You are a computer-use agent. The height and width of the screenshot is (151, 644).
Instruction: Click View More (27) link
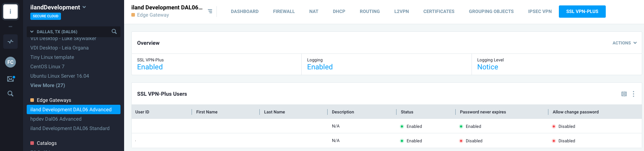click(48, 86)
